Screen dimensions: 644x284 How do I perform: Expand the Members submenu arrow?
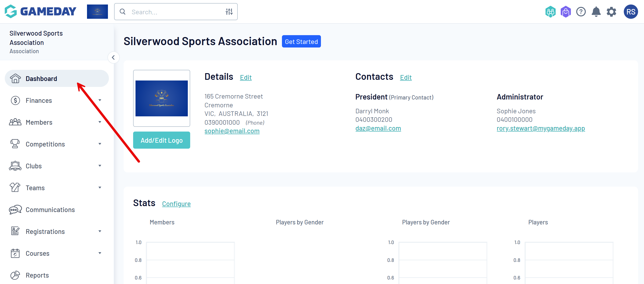[100, 122]
